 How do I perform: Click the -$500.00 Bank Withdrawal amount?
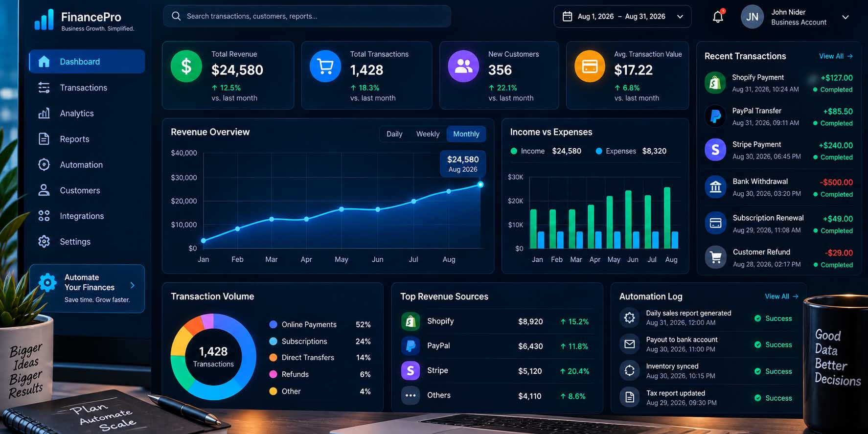[836, 182]
